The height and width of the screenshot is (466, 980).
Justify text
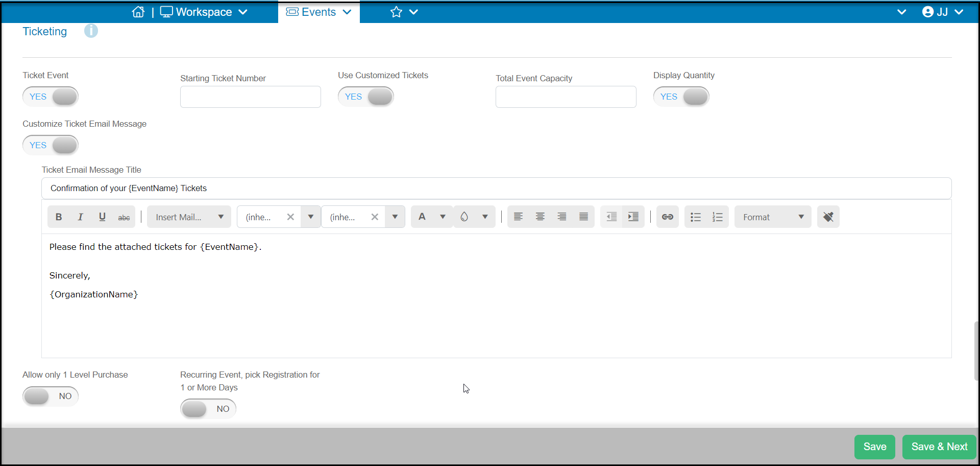[584, 217]
